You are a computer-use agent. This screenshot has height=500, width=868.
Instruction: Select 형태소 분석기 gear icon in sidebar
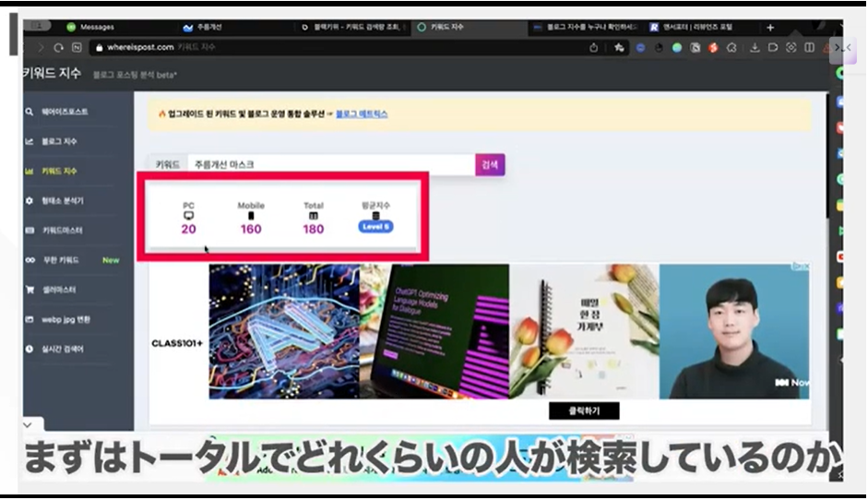click(x=30, y=200)
